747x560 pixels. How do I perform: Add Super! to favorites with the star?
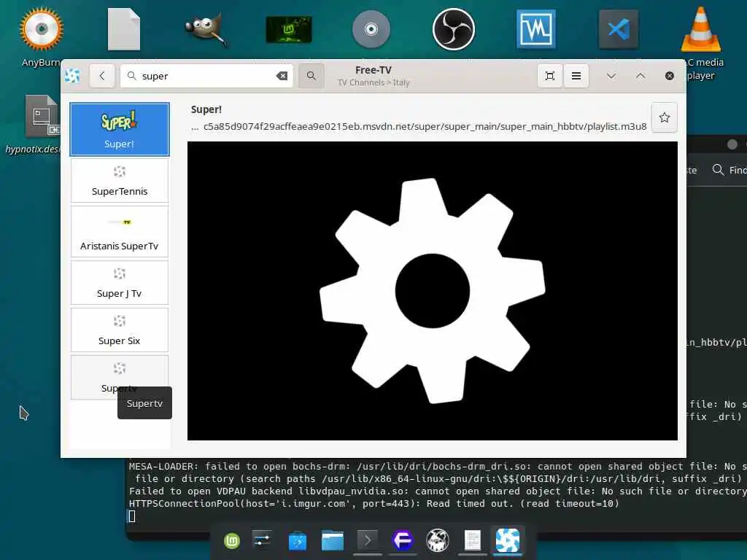click(x=664, y=117)
